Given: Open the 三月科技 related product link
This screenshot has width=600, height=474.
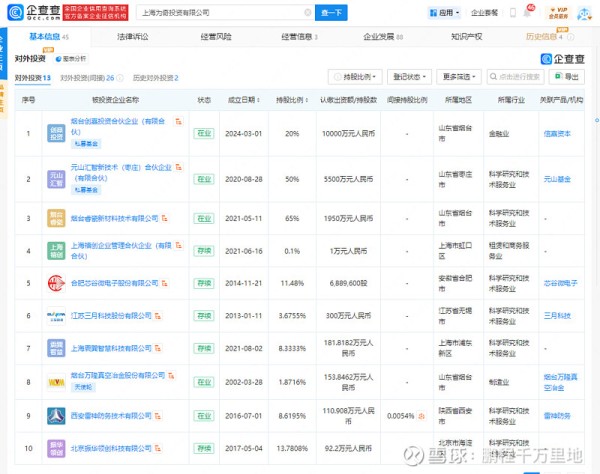Looking at the screenshot, I should tap(557, 316).
